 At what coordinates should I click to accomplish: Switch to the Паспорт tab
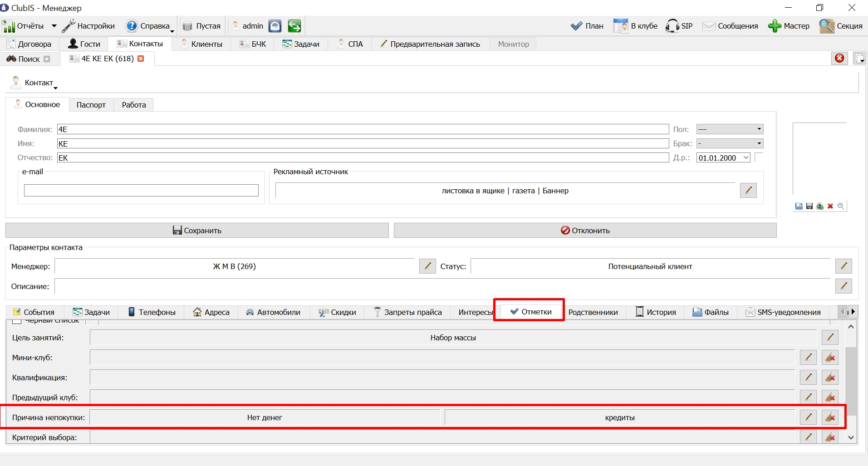pos(91,105)
